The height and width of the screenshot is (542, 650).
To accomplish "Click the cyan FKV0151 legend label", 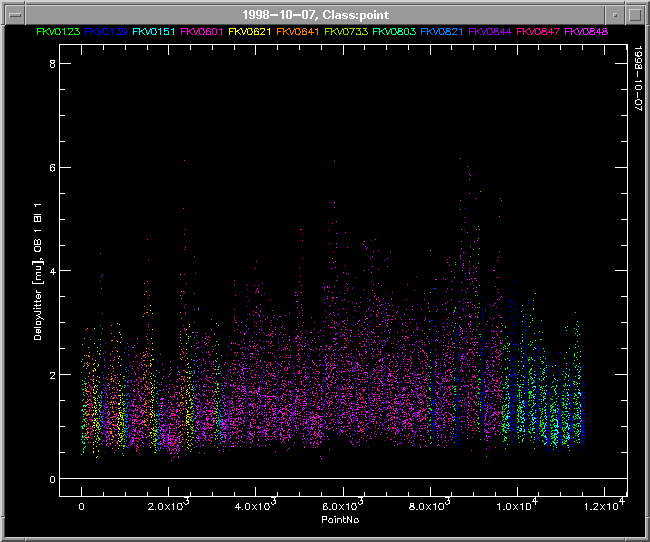I will pyautogui.click(x=153, y=32).
